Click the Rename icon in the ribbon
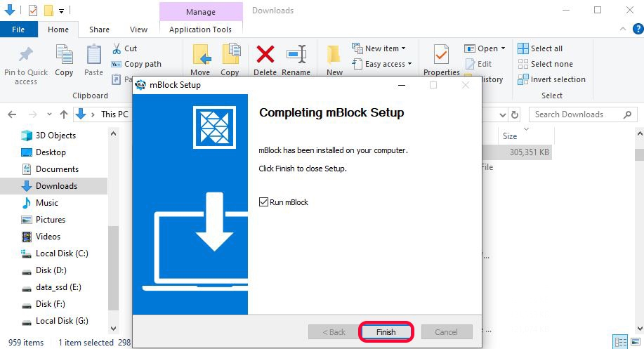 tap(296, 55)
